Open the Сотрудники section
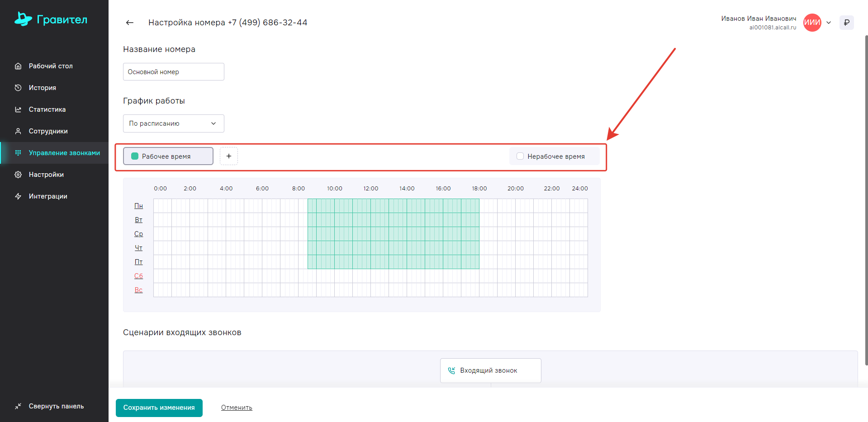 click(48, 131)
